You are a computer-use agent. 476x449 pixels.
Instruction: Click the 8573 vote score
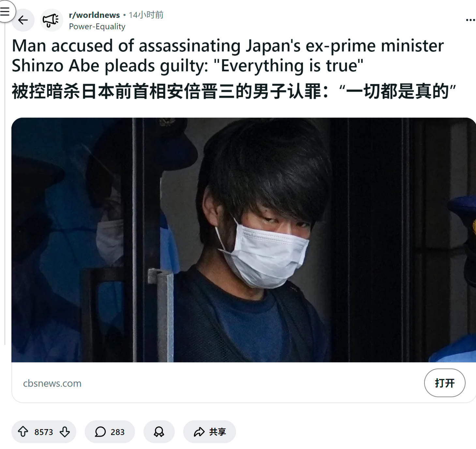pos(44,432)
